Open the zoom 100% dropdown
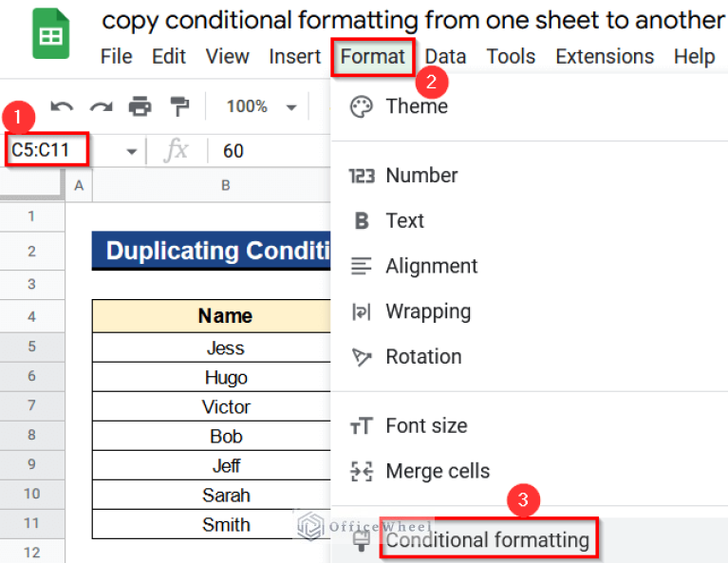The height and width of the screenshot is (563, 728). [x=261, y=106]
